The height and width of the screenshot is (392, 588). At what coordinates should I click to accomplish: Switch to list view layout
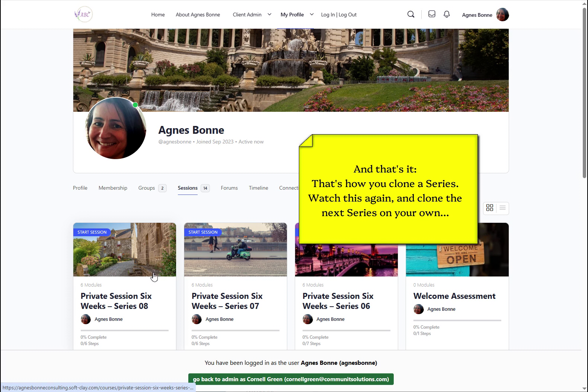click(502, 208)
